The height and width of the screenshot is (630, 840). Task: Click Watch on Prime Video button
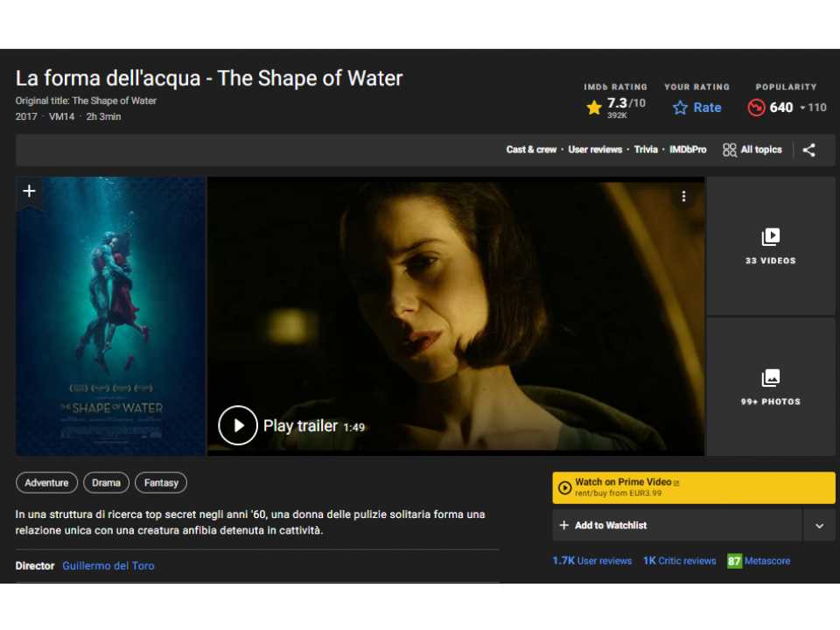(x=694, y=487)
